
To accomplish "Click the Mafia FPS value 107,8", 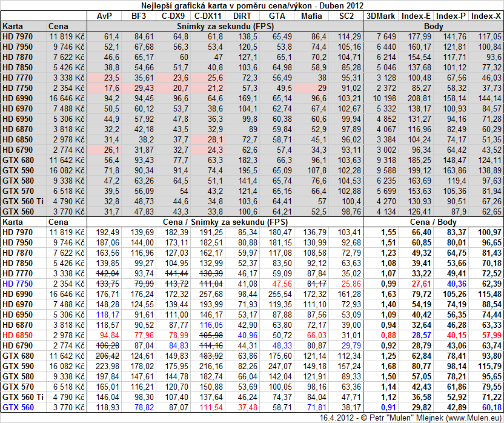I will (x=317, y=170).
